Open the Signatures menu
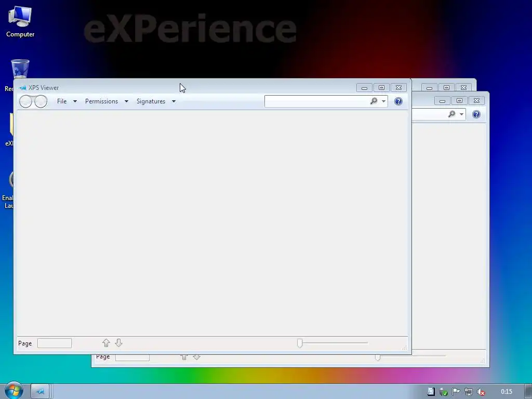532x399 pixels. point(151,101)
